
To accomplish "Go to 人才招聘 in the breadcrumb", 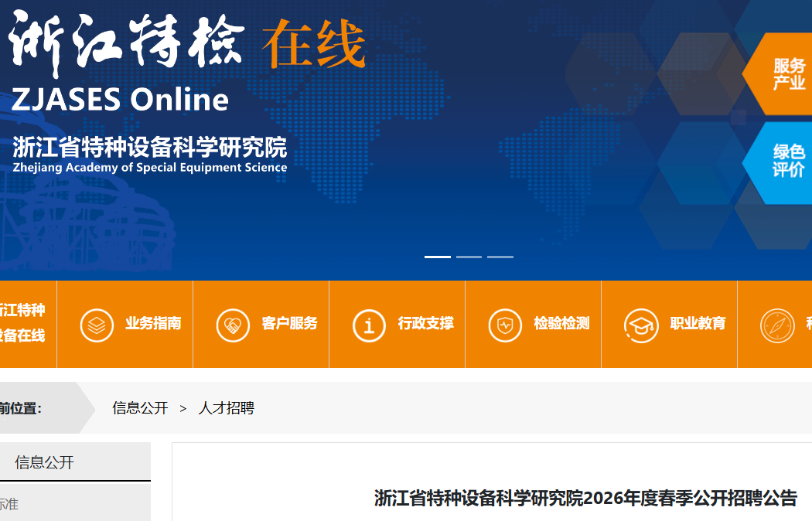I will click(x=227, y=408).
